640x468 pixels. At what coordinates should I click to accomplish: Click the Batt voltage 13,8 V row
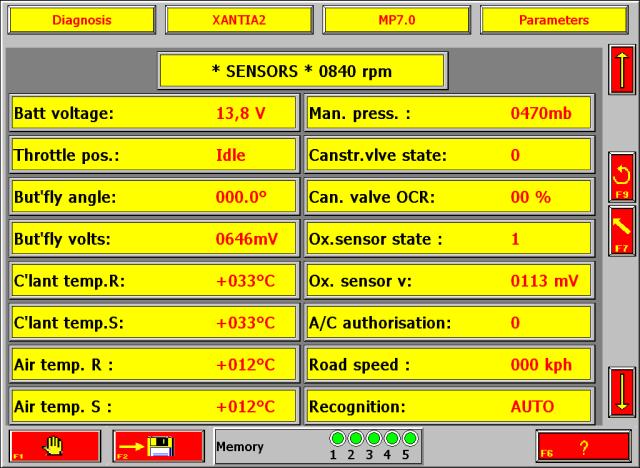click(154, 113)
